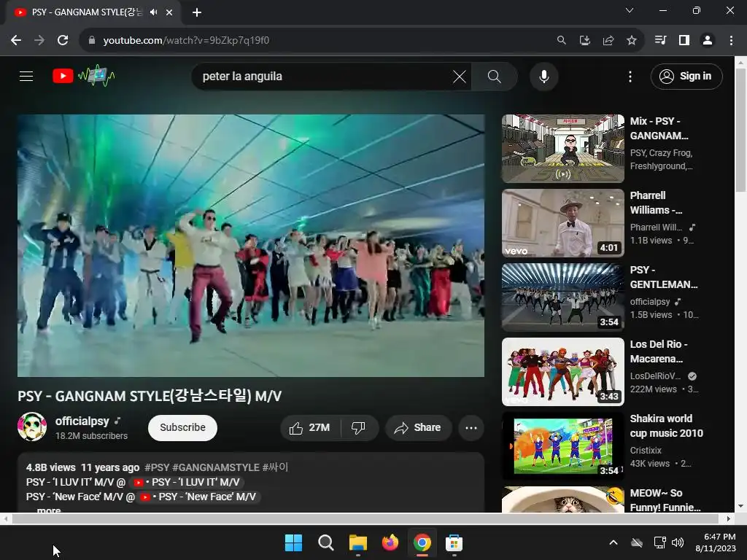This screenshot has width=747, height=560.
Task: Reload the current page
Action: pos(63,41)
